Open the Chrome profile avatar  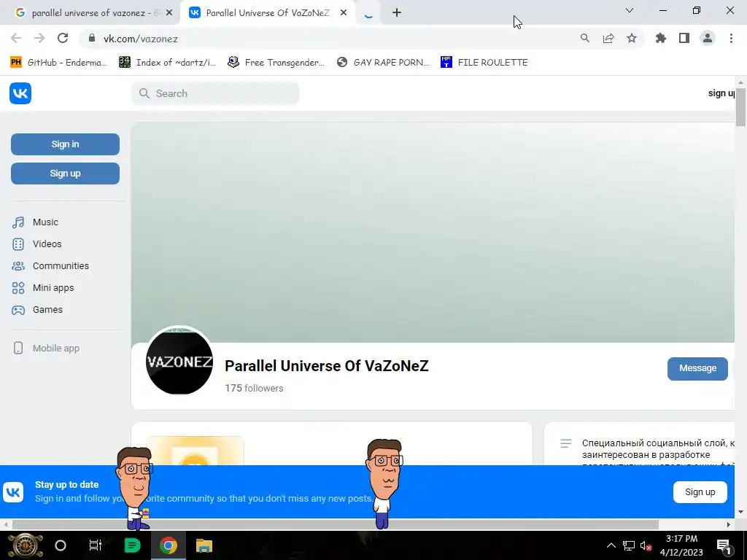click(708, 39)
